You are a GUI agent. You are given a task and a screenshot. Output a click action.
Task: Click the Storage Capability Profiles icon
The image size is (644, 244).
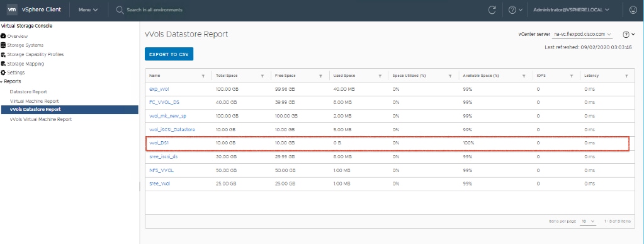(3, 54)
